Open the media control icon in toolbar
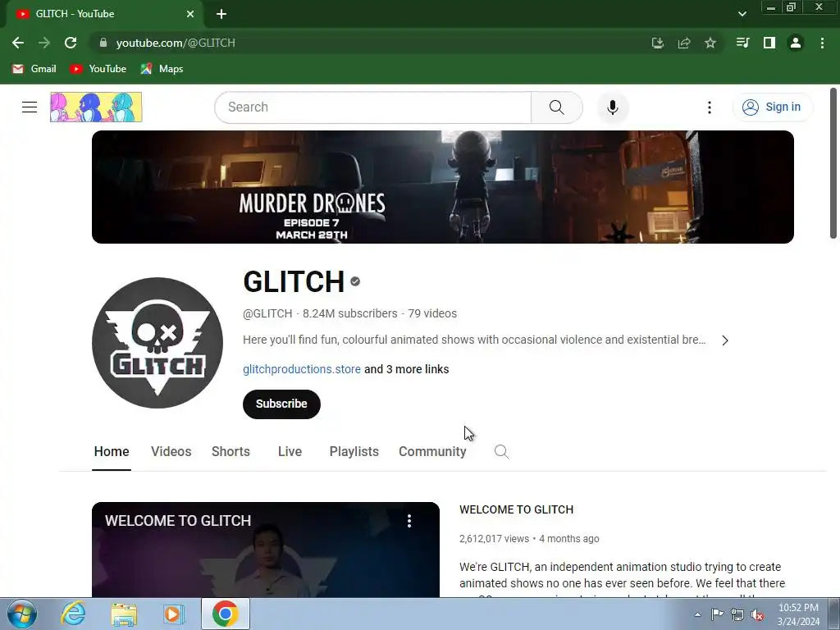The height and width of the screenshot is (630, 840). (742, 43)
